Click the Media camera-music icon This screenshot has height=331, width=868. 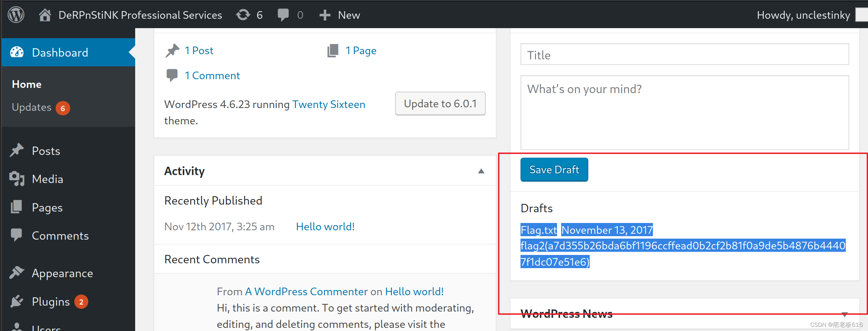17,179
